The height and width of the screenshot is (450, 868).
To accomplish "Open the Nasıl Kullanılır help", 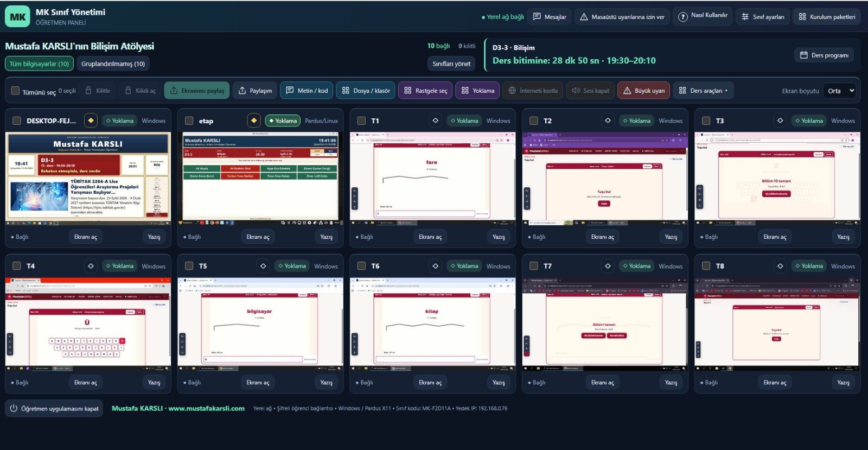I will 703,16.
